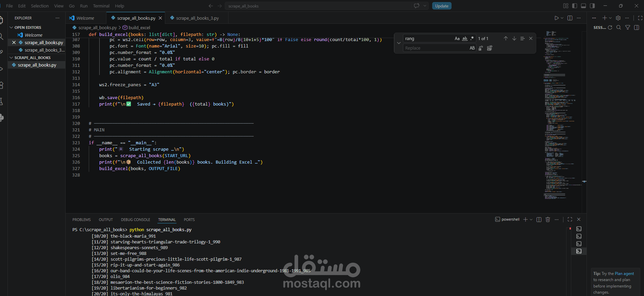
Task: Add a new terminal with the plus icon
Action: (525, 220)
